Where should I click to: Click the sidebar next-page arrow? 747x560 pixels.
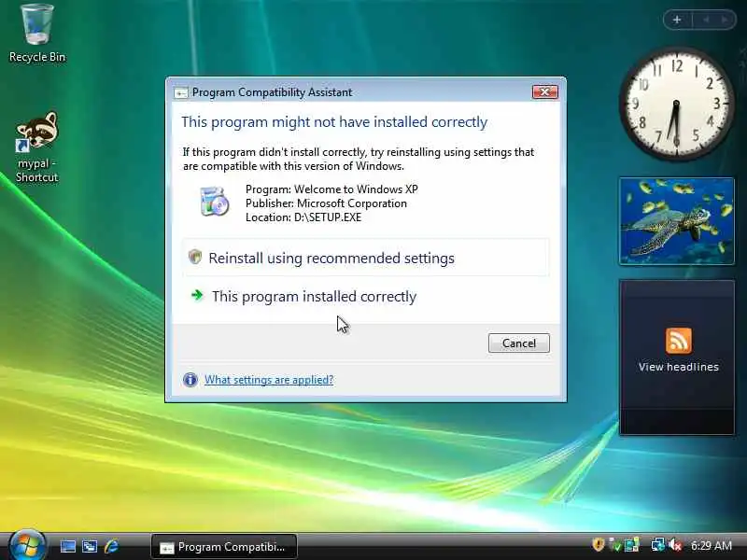(x=725, y=20)
